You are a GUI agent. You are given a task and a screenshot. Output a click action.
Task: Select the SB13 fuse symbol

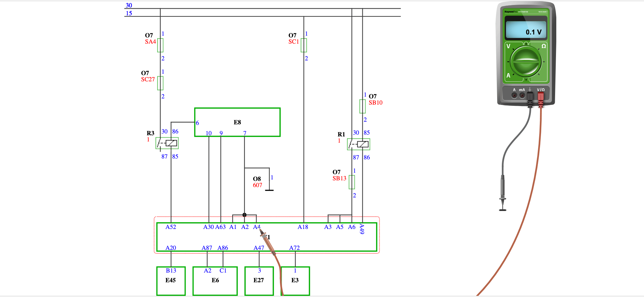tap(352, 182)
